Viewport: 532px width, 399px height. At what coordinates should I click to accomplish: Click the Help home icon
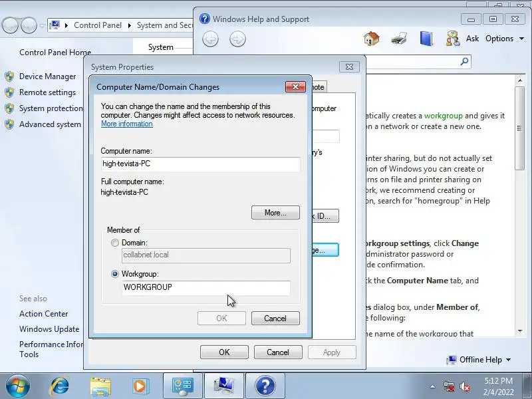click(372, 39)
